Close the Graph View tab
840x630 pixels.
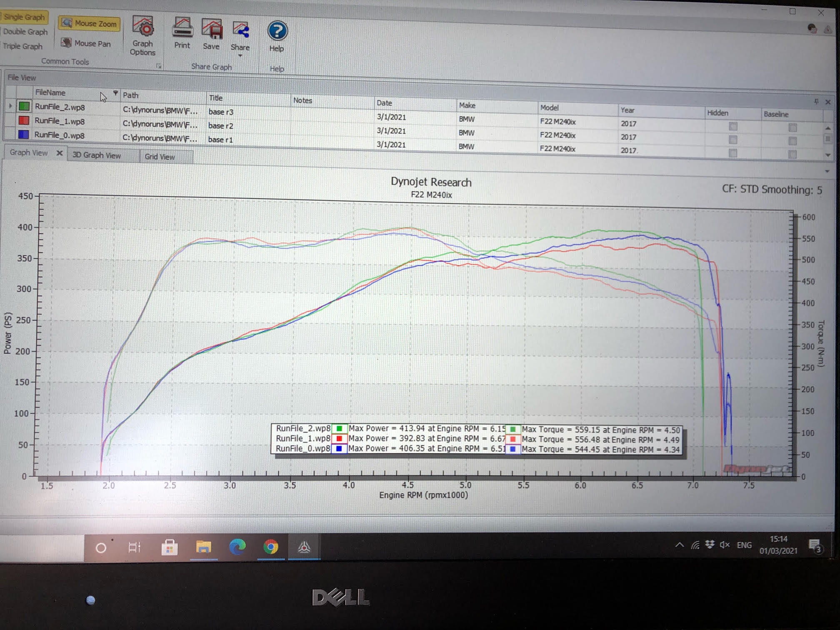click(60, 153)
